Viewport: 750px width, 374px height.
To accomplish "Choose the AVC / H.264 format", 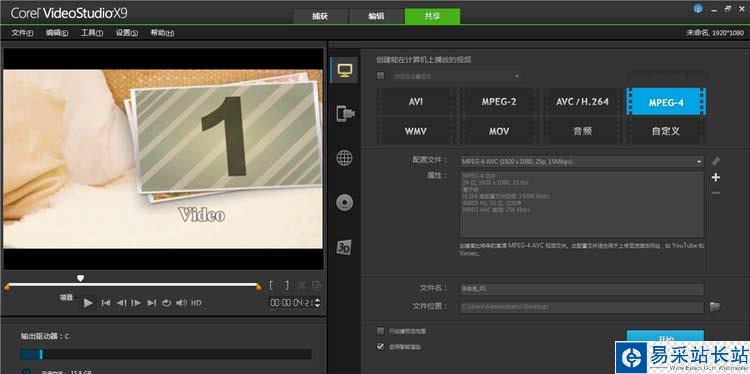I will [582, 101].
